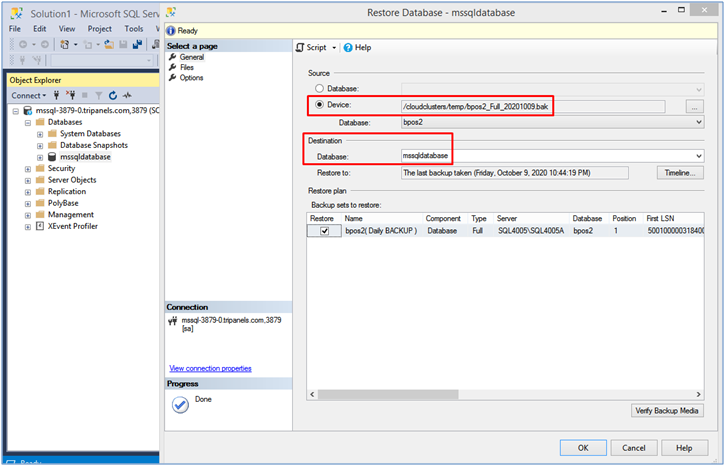Click the Timeline... button
This screenshot has height=466, width=725.
680,172
